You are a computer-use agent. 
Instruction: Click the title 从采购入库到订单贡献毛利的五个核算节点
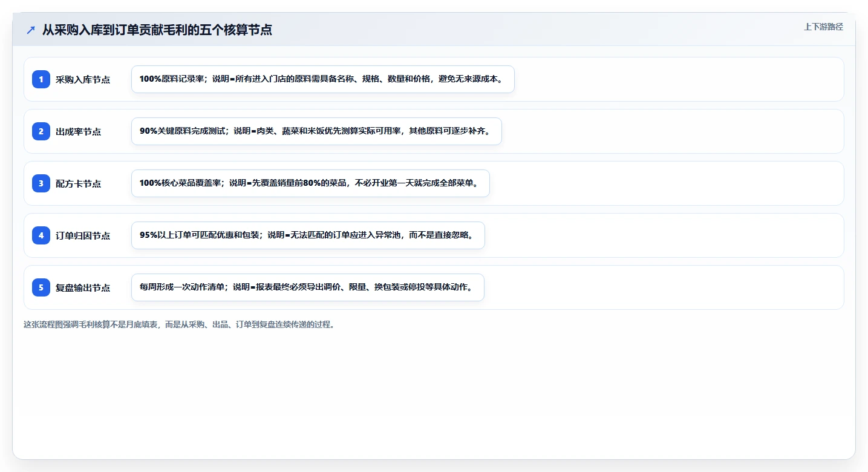click(157, 30)
